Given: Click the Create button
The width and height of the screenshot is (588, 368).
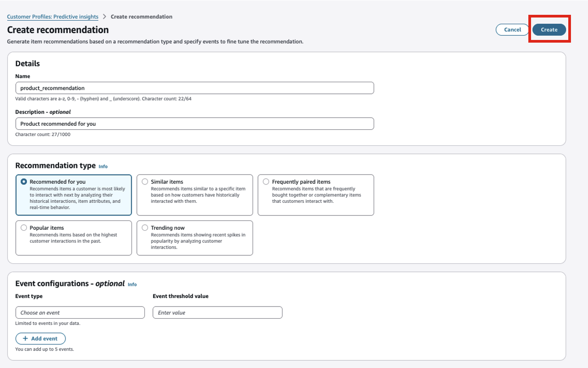Looking at the screenshot, I should click(549, 30).
